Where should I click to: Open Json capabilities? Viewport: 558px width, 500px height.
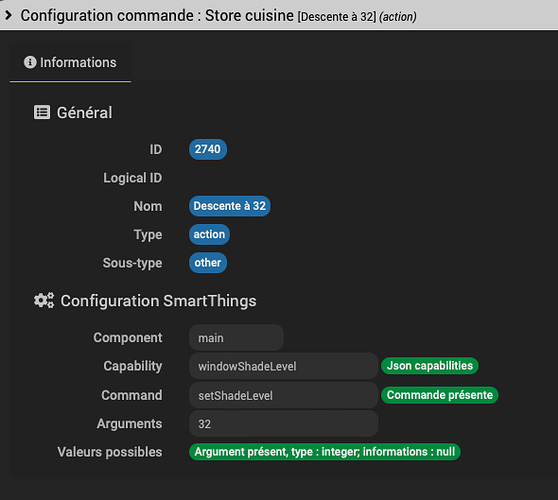430,366
